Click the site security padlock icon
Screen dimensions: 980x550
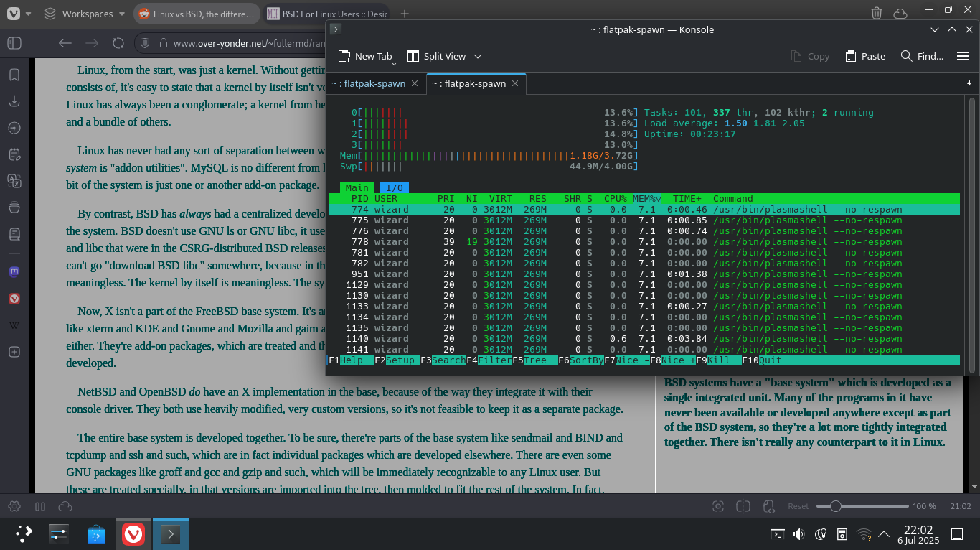pyautogui.click(x=163, y=43)
